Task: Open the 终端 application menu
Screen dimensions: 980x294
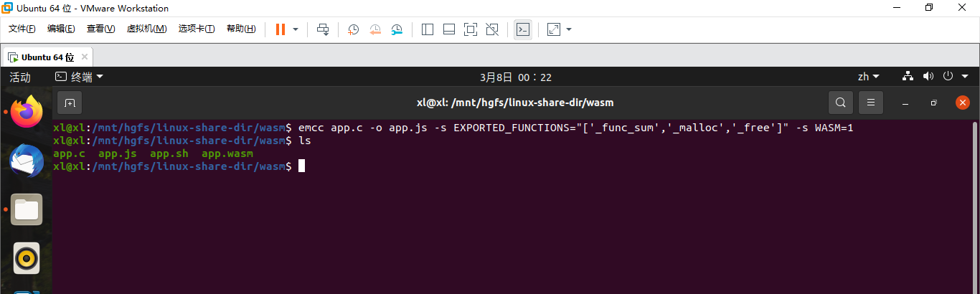Action: click(x=80, y=77)
